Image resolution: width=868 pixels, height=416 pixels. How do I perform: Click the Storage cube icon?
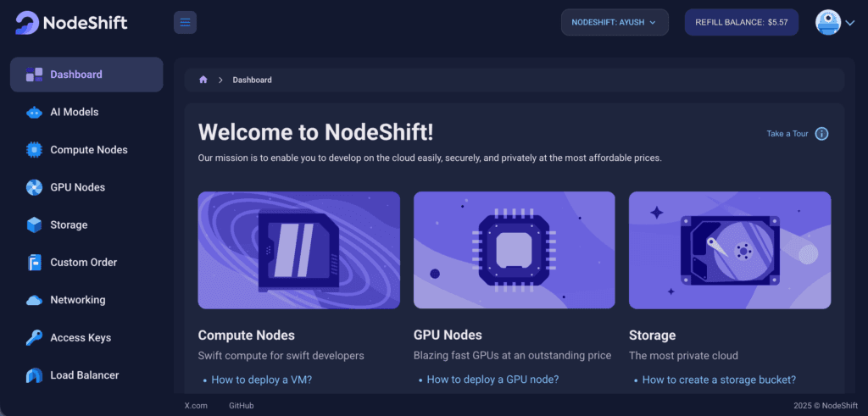pyautogui.click(x=34, y=225)
